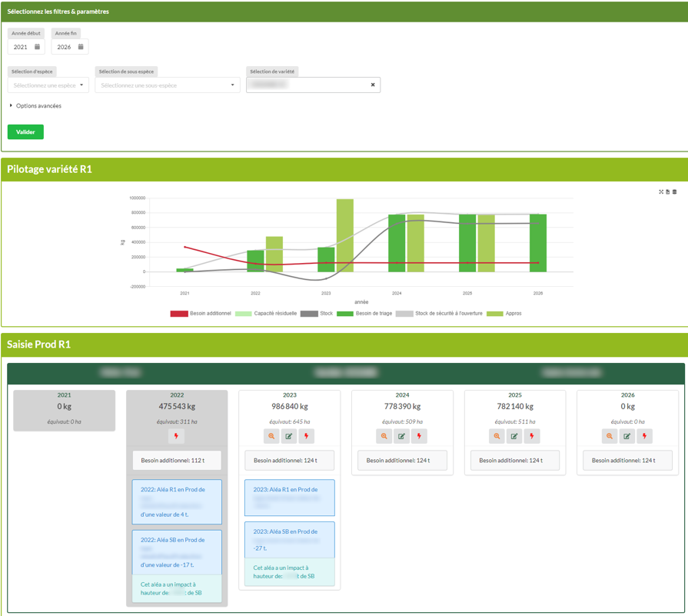
Task: Inspect 2025 production with magnifier
Action: [x=497, y=436]
